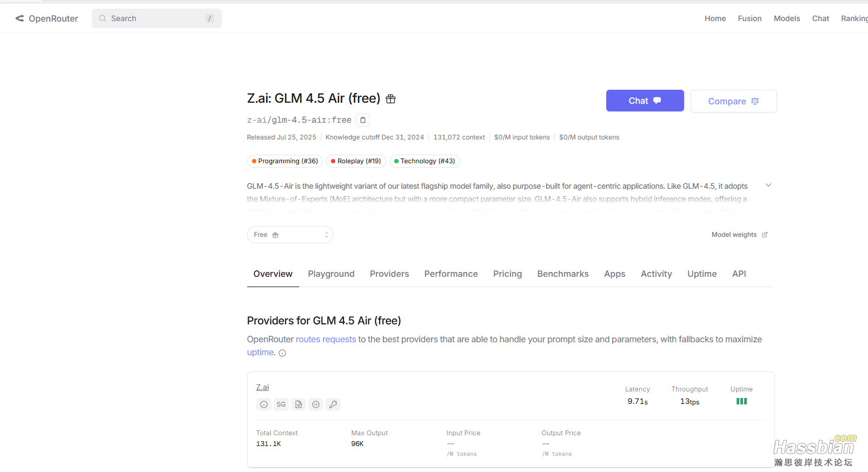The width and height of the screenshot is (868, 472).
Task: Click the 13tps throughput value
Action: (x=690, y=401)
